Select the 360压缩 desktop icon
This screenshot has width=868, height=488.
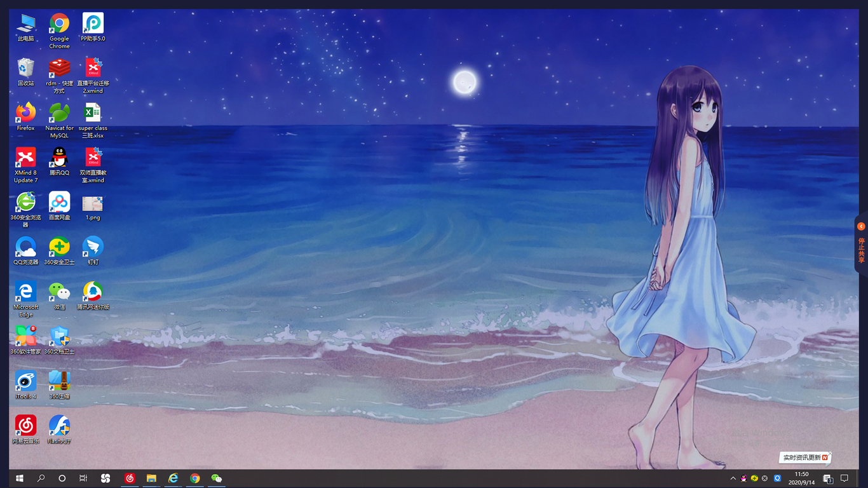tap(59, 384)
